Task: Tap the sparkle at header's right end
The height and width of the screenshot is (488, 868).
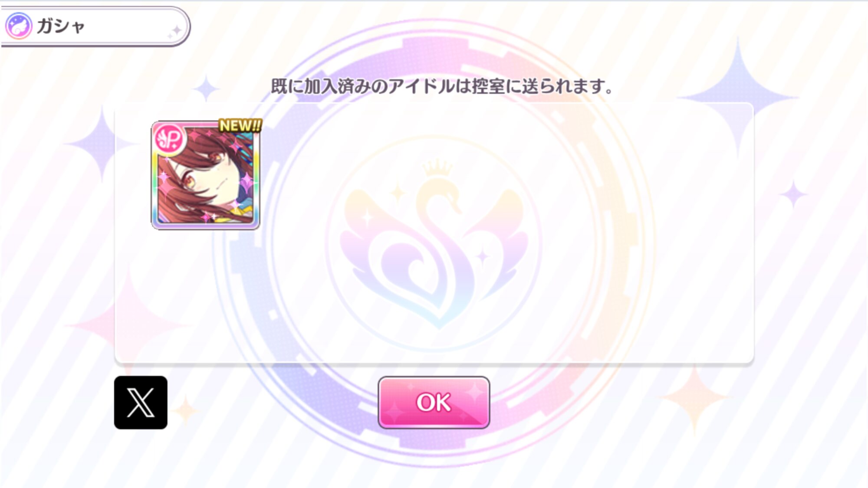Action: tap(174, 32)
